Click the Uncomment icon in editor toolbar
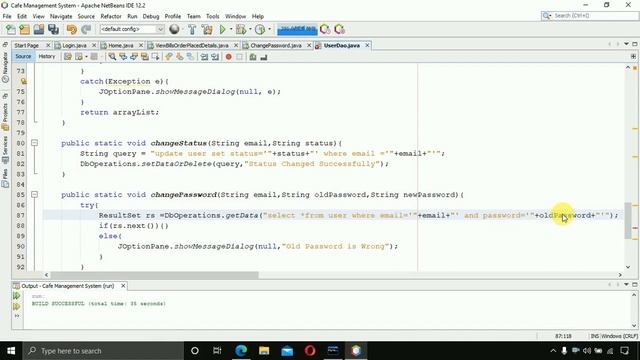This screenshot has width=640, height=360. 264,57
